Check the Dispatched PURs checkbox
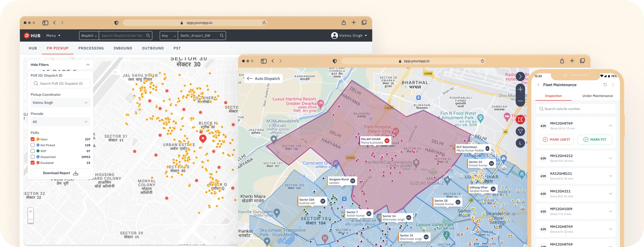Screen dimensions: 644x247 click(x=33, y=157)
